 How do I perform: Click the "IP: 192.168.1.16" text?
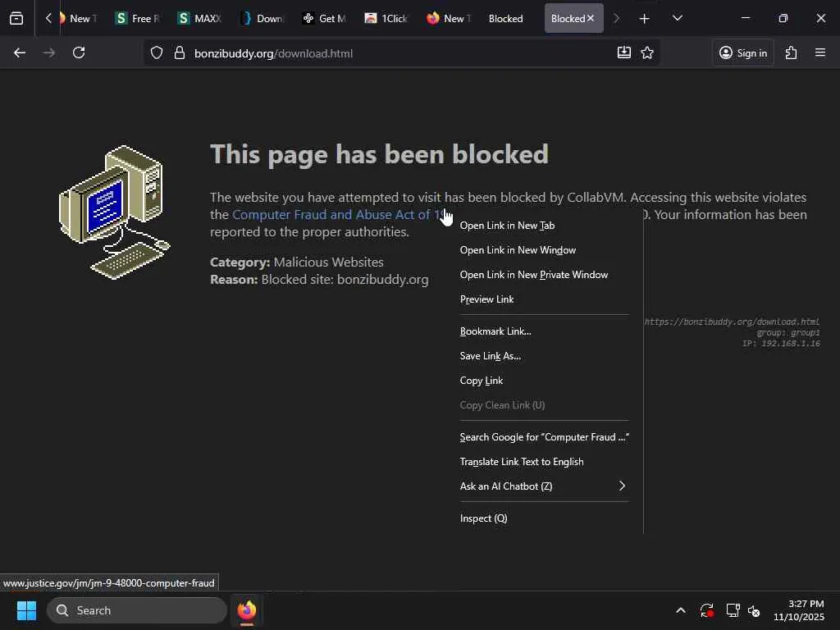tap(781, 344)
